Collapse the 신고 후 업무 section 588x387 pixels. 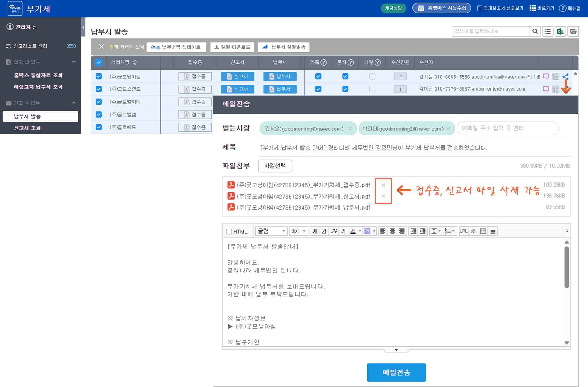click(73, 103)
